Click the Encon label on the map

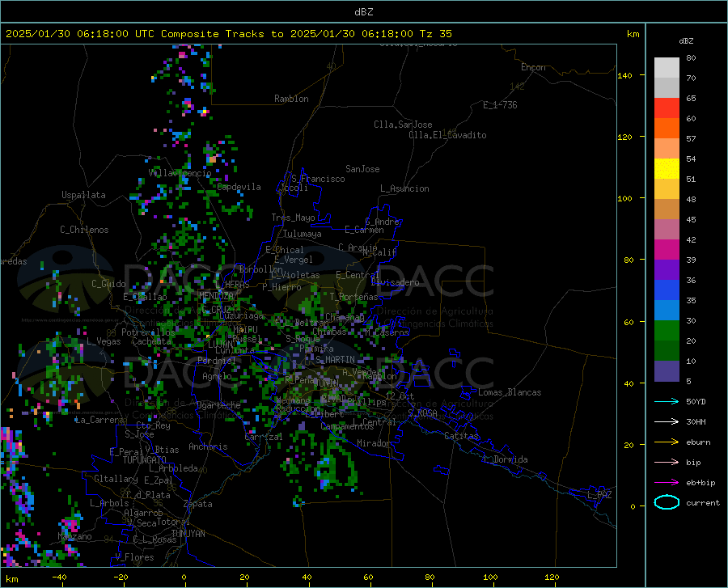point(533,67)
